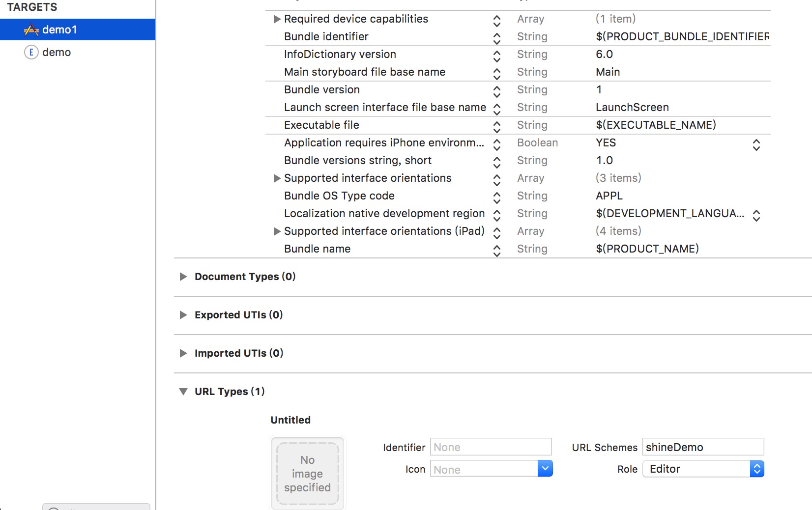Expand Required device capabilities array
This screenshot has width=812, height=510.
(x=277, y=19)
